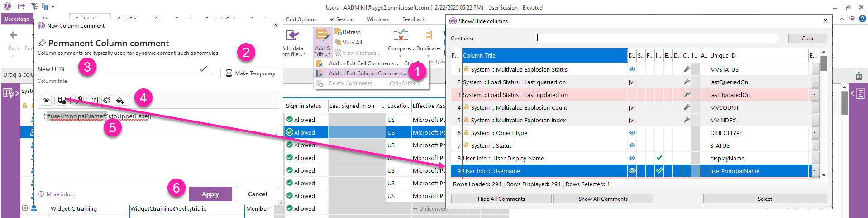
Task: Click the Contains filter text field
Action: coord(656,39)
